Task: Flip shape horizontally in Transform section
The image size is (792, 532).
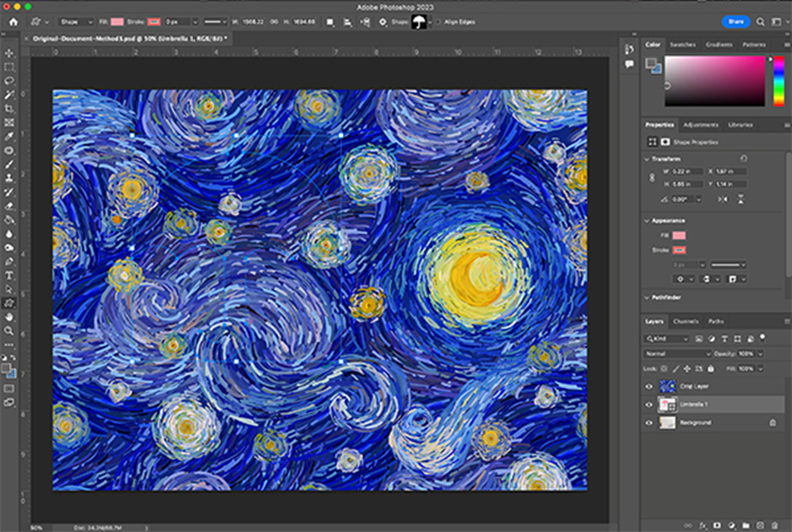Action: pos(723,199)
